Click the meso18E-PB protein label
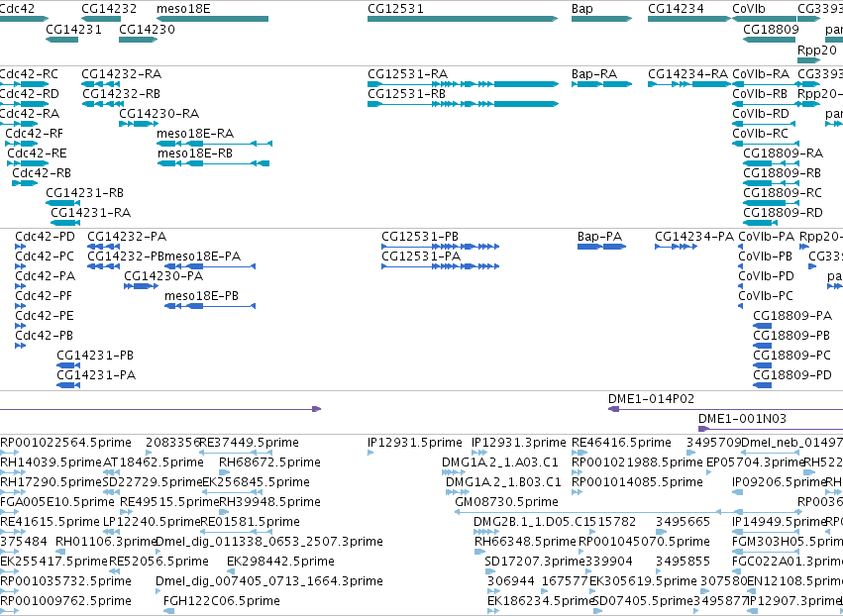The width and height of the screenshot is (843, 616). [x=202, y=296]
